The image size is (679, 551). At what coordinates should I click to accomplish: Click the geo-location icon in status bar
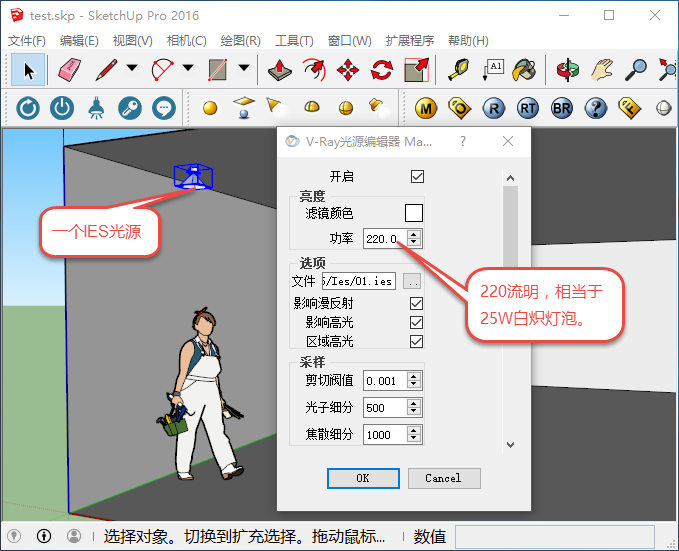[14, 536]
